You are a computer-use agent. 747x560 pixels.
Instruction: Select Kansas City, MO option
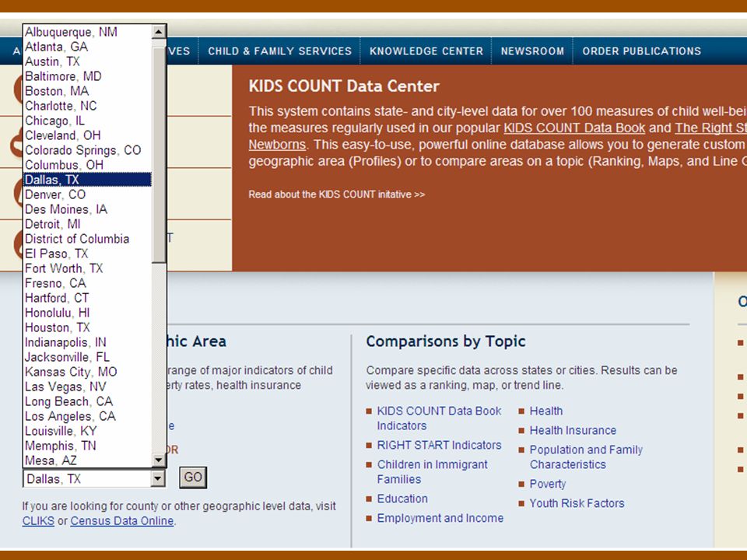pyautogui.click(x=88, y=372)
